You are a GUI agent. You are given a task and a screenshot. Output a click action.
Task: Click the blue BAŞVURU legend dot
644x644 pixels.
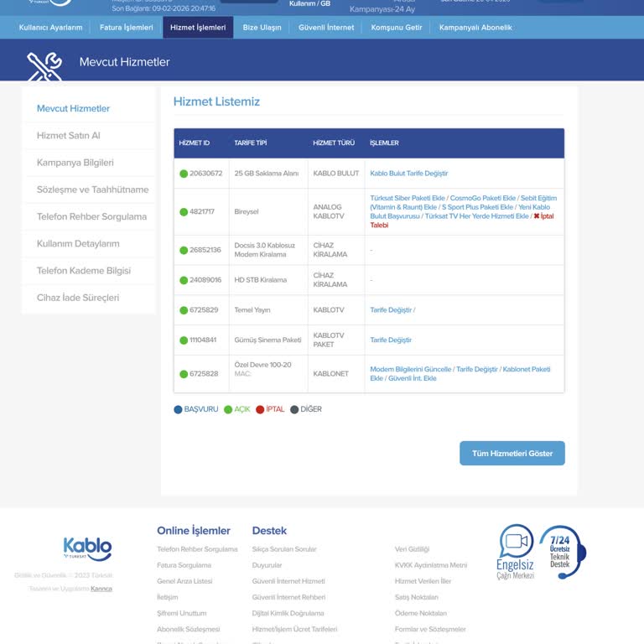point(178,409)
